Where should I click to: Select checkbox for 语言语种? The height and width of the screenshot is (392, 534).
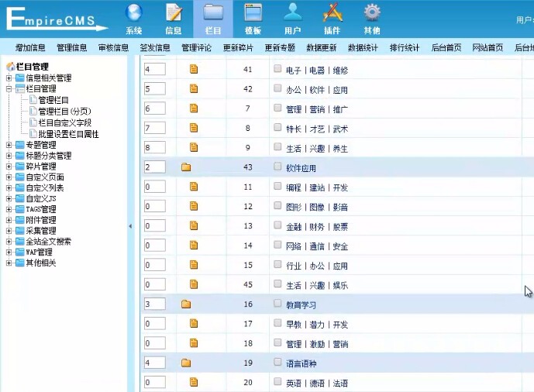pos(277,362)
